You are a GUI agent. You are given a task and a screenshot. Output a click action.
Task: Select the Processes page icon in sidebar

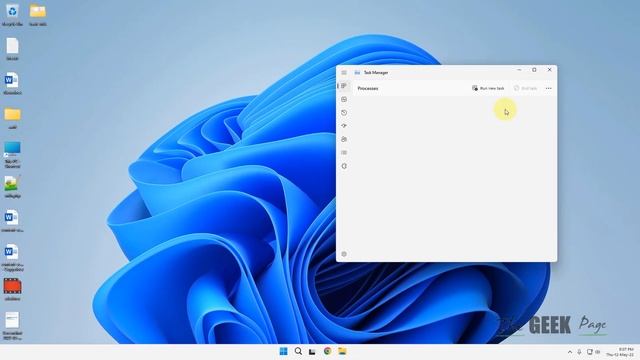coord(344,86)
